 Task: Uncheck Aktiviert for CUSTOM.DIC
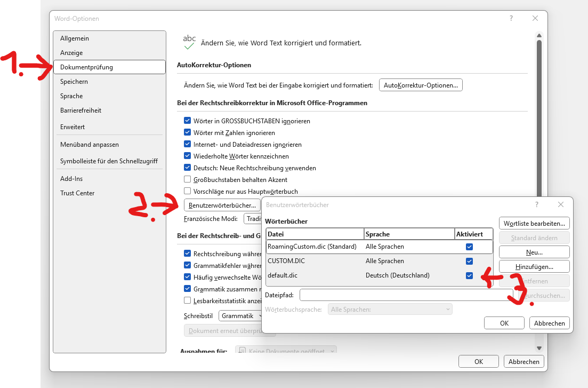tap(469, 261)
